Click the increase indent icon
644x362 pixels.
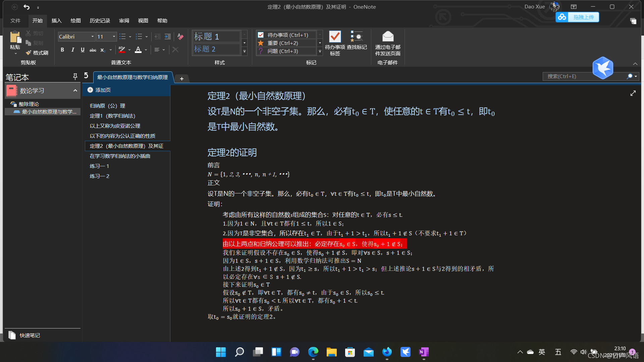(168, 37)
